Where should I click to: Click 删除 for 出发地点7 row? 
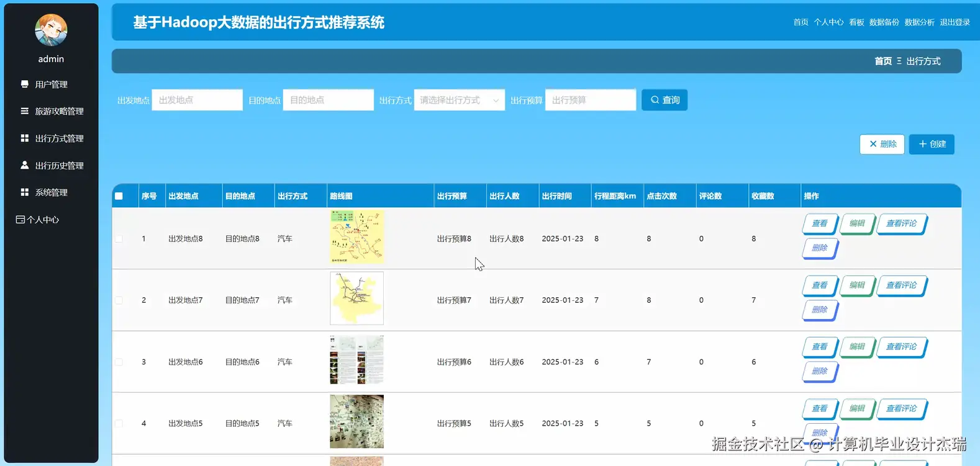[820, 309]
